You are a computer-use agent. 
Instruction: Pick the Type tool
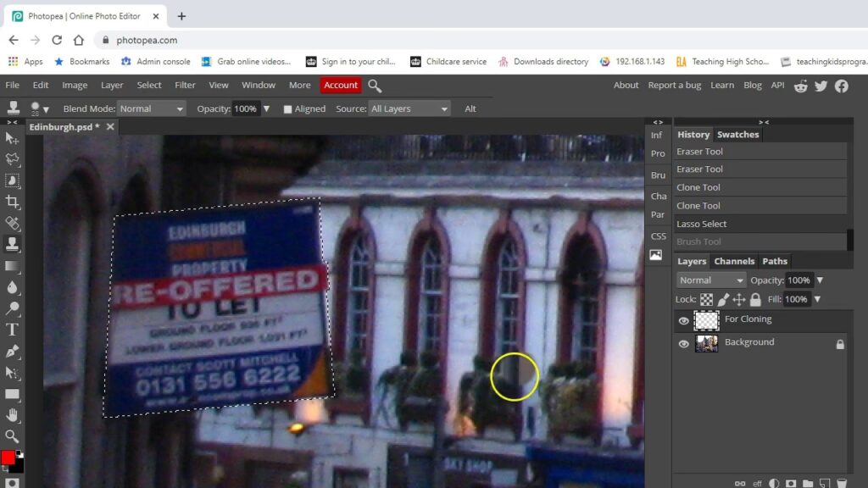(12, 330)
